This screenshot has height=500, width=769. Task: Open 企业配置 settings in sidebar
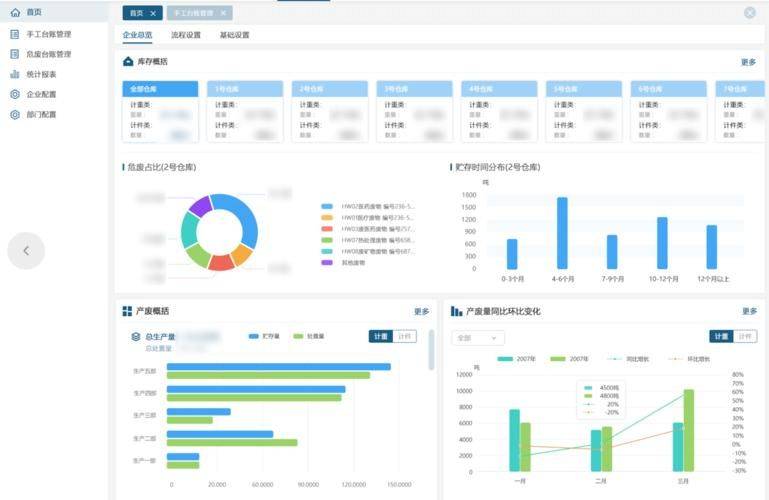40,94
